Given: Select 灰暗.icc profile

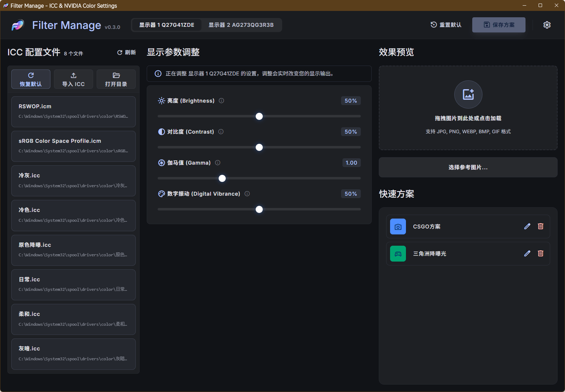Looking at the screenshot, I should point(73,354).
